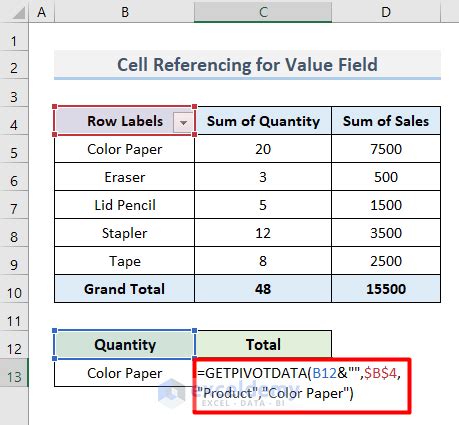Select row 4 header
459x425 pixels.
pyautogui.click(x=14, y=121)
